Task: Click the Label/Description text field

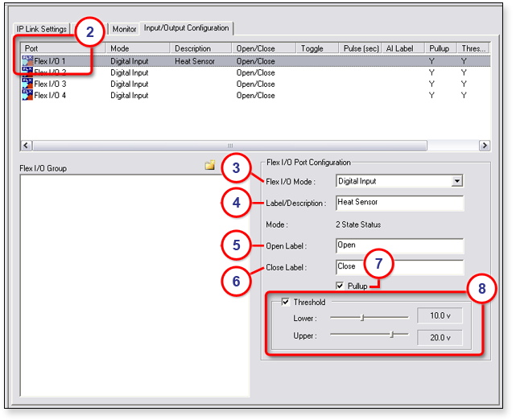Action: tap(399, 203)
